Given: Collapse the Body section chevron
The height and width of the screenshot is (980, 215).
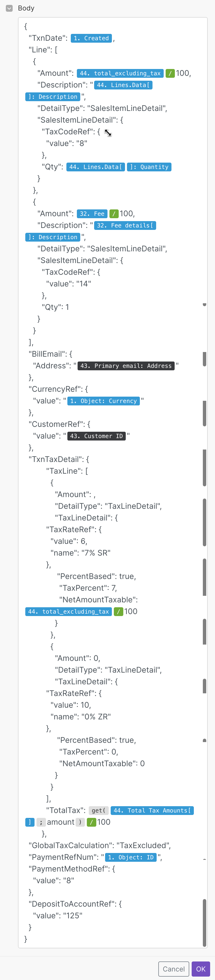Looking at the screenshot, I should tap(9, 8).
